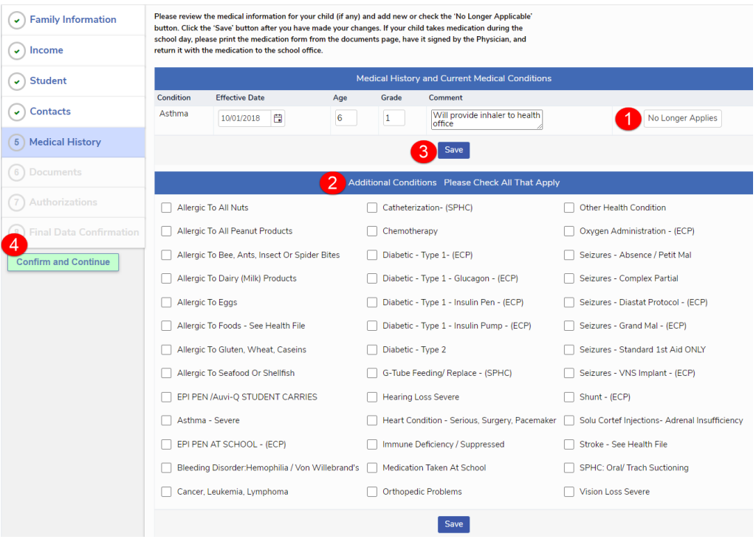Select the Diabetic - Type 2 checkbox
756x542 pixels.
[x=372, y=350]
